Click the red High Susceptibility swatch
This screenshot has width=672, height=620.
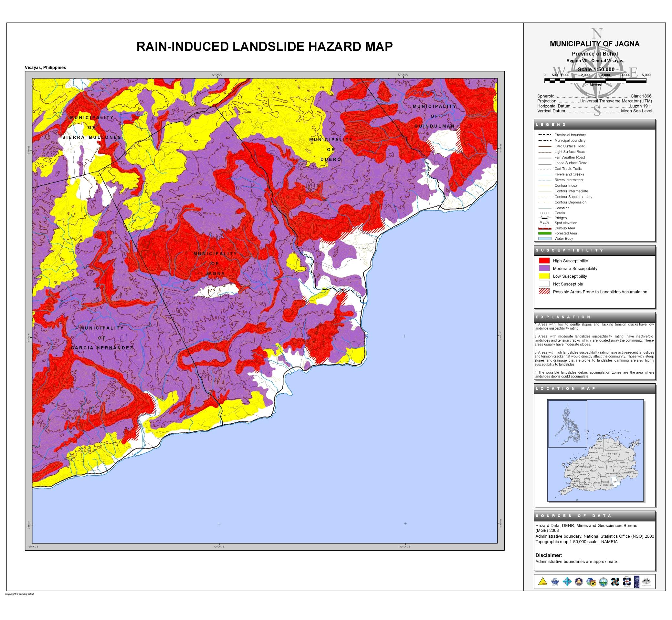tap(544, 261)
